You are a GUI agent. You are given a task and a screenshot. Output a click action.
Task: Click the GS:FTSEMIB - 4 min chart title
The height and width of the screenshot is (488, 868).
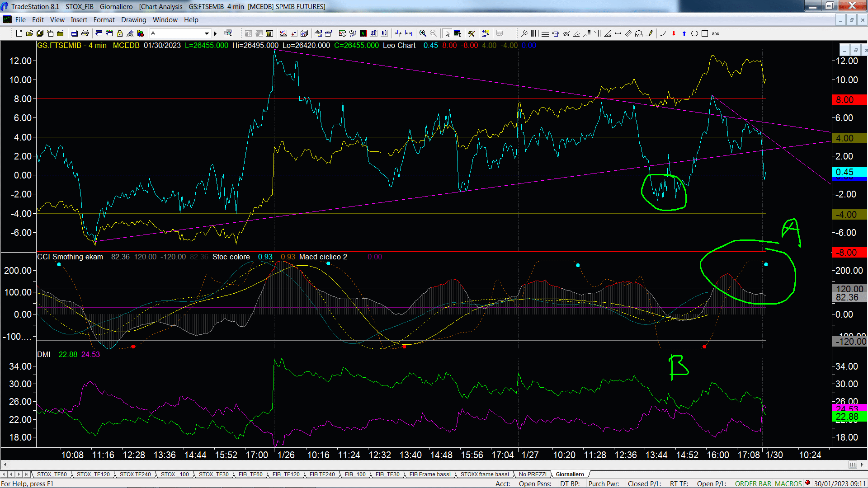[x=72, y=45]
